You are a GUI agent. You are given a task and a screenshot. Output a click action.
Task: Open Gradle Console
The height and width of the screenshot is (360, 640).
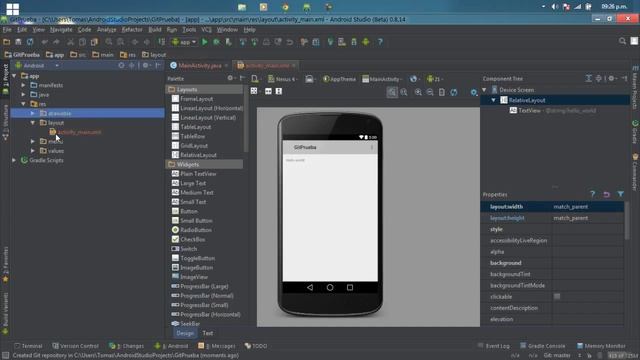tap(542, 346)
